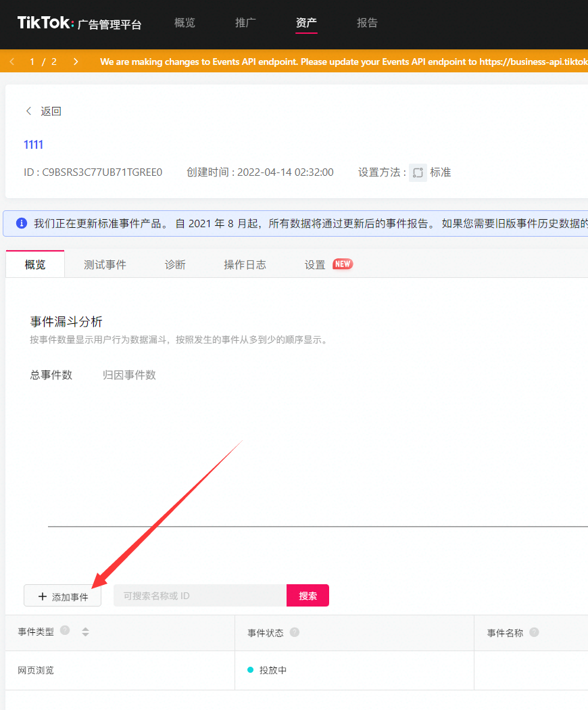Click the 返回 link

pos(51,112)
